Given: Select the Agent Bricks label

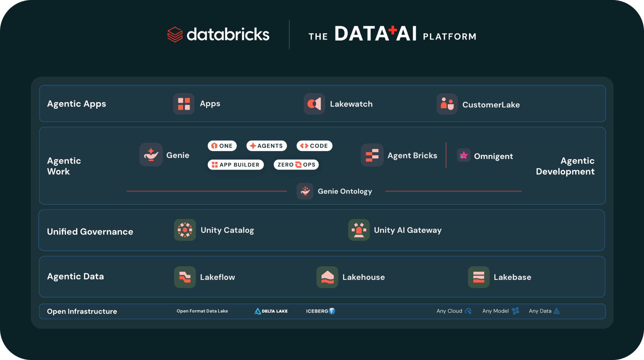Looking at the screenshot, I should [x=412, y=155].
